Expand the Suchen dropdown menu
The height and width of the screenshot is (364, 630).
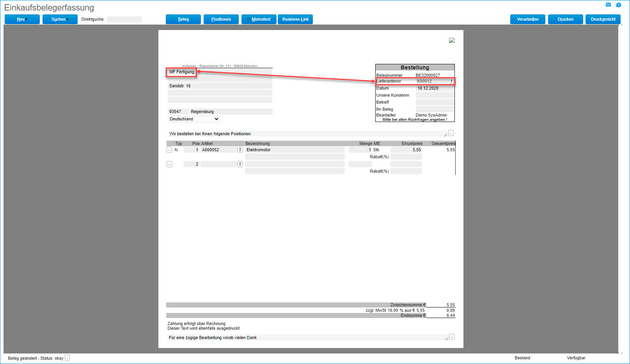[60, 19]
